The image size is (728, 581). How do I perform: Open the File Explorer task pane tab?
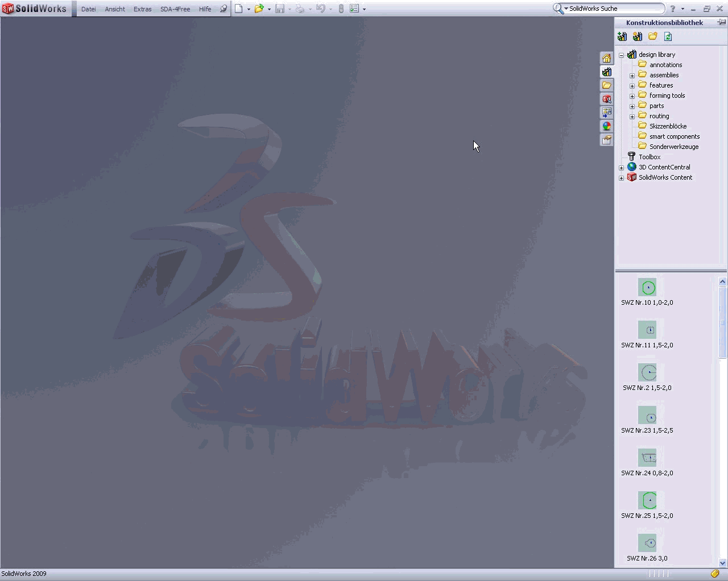[607, 85]
